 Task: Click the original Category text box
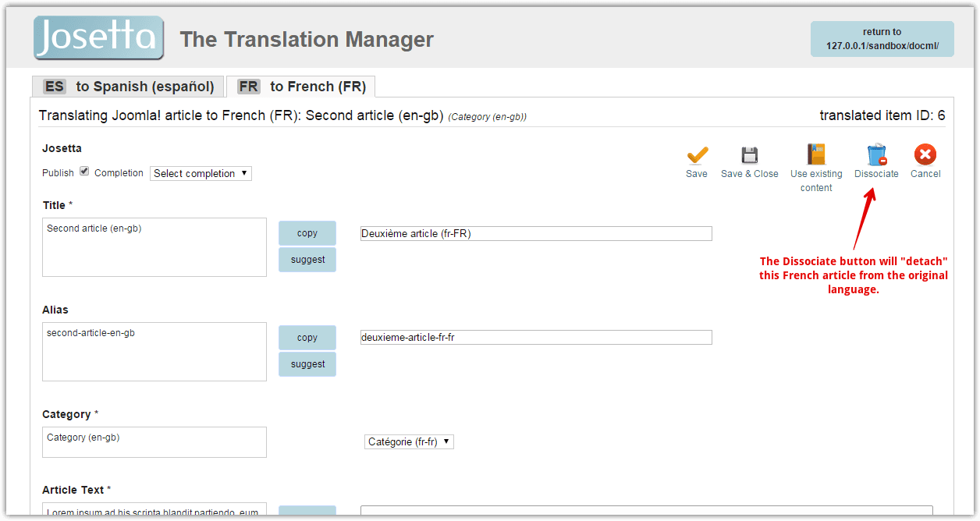click(154, 442)
